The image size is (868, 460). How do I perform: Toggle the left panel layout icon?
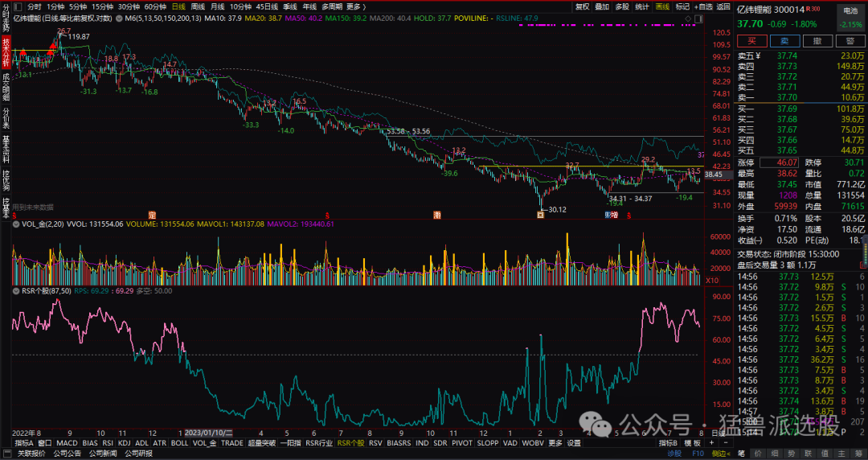click(18, 6)
